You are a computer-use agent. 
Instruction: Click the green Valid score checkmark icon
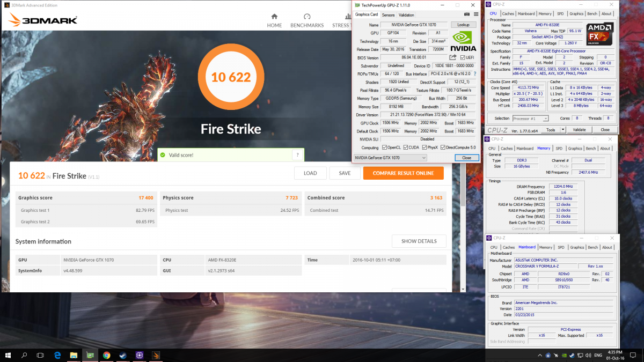point(162,155)
